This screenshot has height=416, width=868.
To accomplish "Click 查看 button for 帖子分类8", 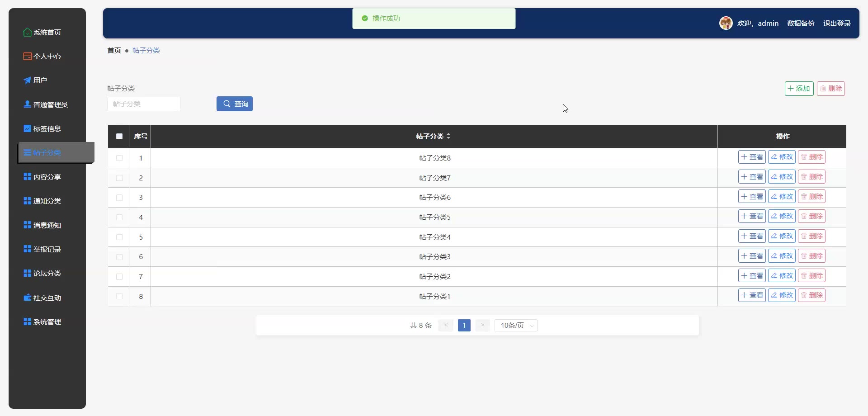I will coord(752,157).
